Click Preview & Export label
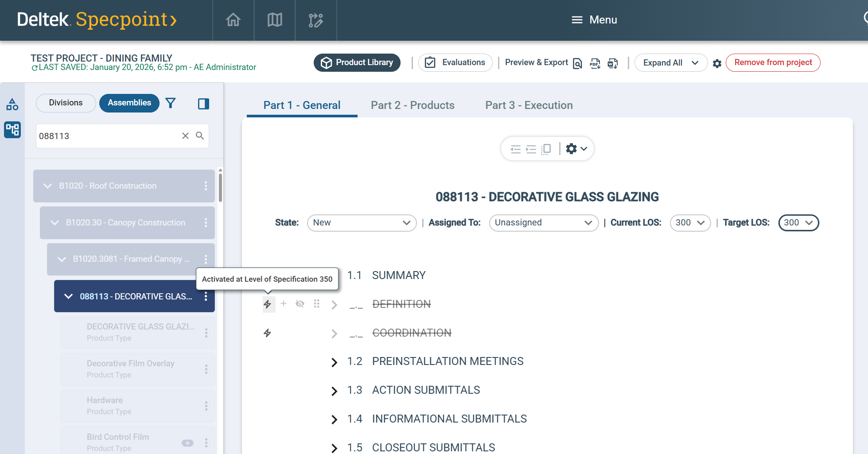The image size is (868, 454). (x=537, y=62)
